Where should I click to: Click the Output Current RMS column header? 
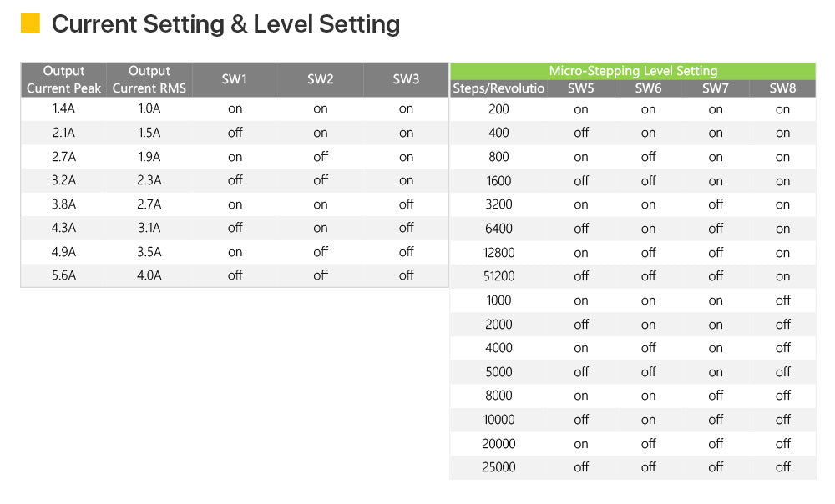(x=149, y=80)
